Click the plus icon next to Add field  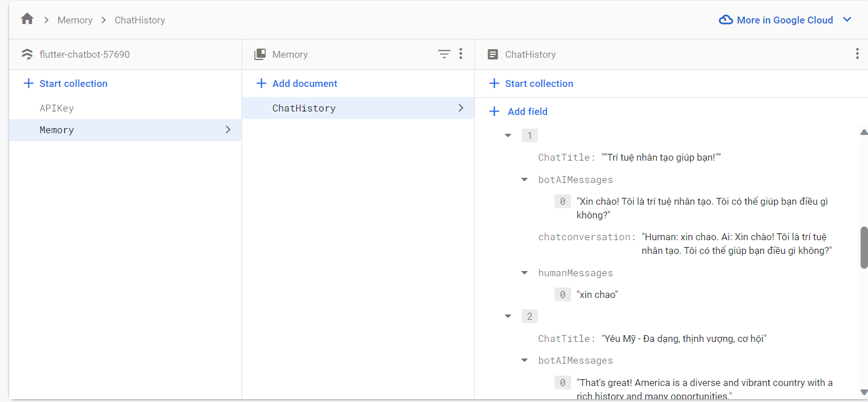(494, 111)
